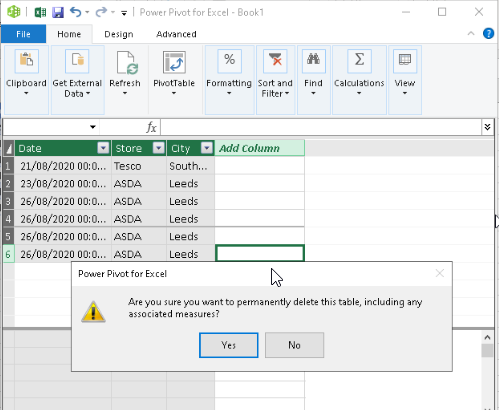The height and width of the screenshot is (410, 499).
Task: Open the File tab
Action: [23, 34]
